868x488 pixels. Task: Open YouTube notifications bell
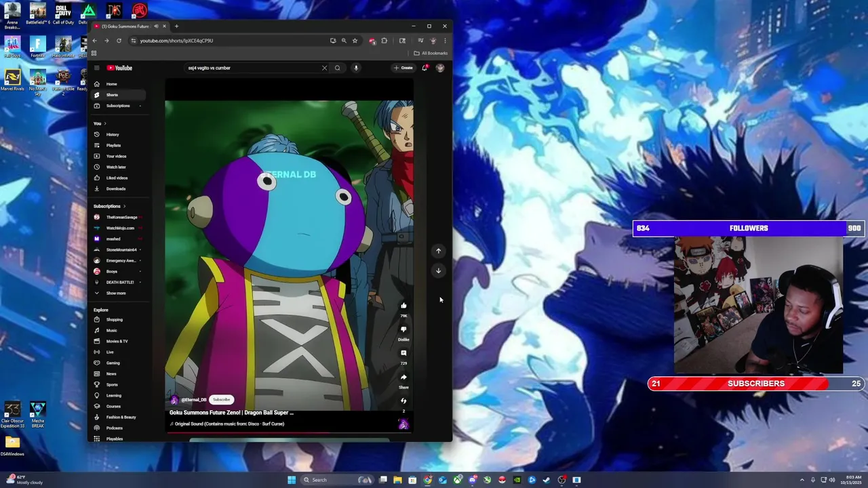pos(425,68)
